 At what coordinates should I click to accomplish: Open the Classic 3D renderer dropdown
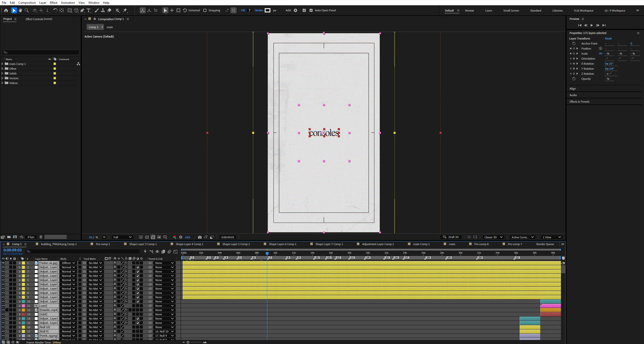pyautogui.click(x=493, y=237)
